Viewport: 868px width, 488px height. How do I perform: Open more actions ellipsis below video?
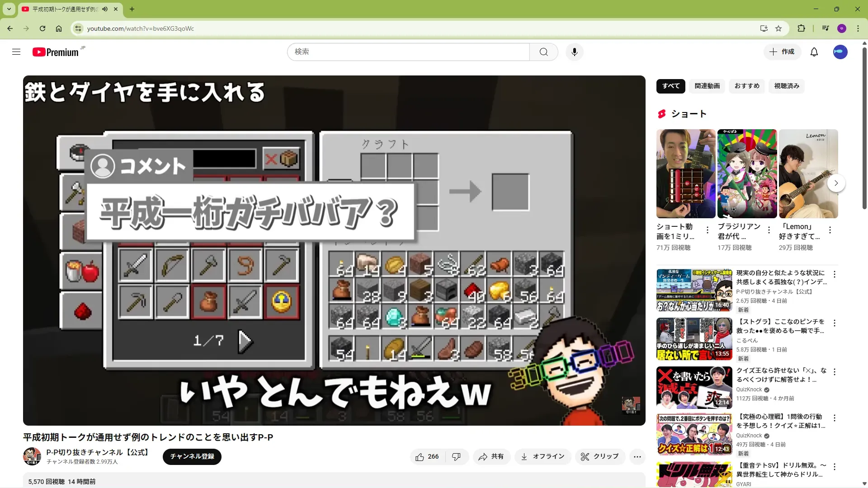[x=637, y=457]
